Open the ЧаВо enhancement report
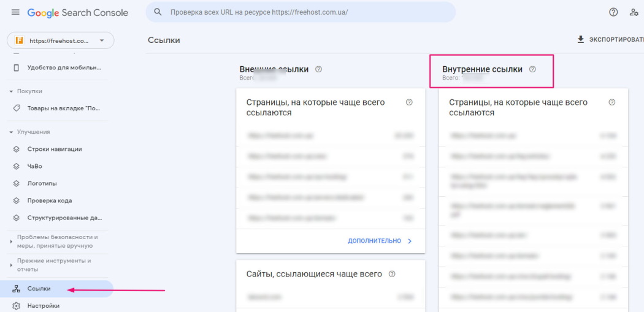Viewport: 644px width, 312px height. click(x=34, y=166)
